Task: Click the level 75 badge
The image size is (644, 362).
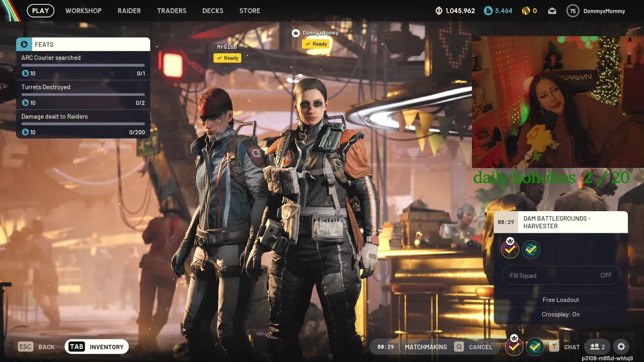Action: [573, 11]
